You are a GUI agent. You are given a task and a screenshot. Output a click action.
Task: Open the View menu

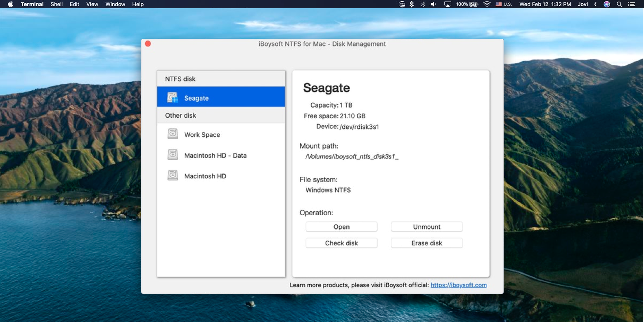(x=92, y=4)
